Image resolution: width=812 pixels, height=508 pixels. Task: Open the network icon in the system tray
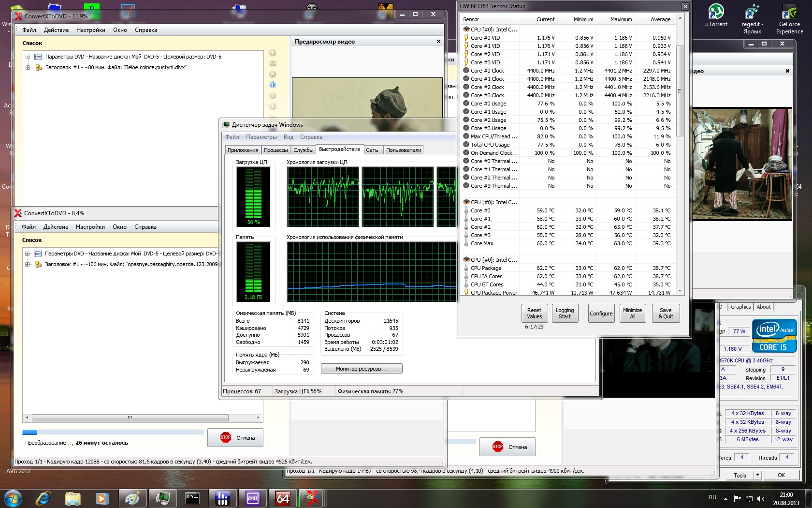tap(749, 498)
